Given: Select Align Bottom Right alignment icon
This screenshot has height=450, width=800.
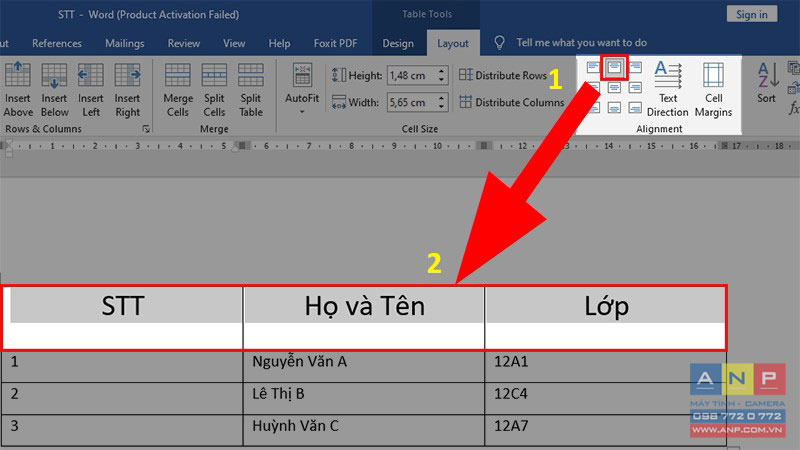Looking at the screenshot, I should tap(635, 108).
